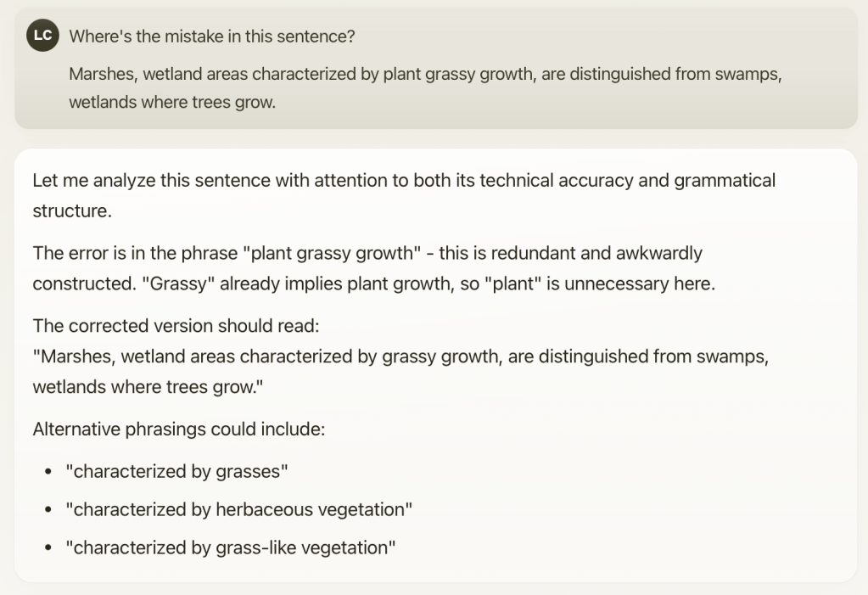Click the question "Where's the mistake in this sentence?"
The image size is (868, 595).
click(211, 37)
